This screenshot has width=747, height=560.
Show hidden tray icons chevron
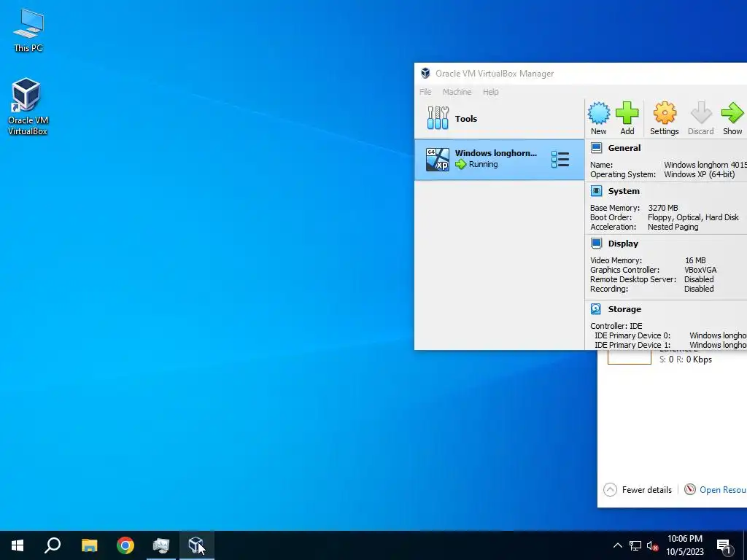[617, 545]
